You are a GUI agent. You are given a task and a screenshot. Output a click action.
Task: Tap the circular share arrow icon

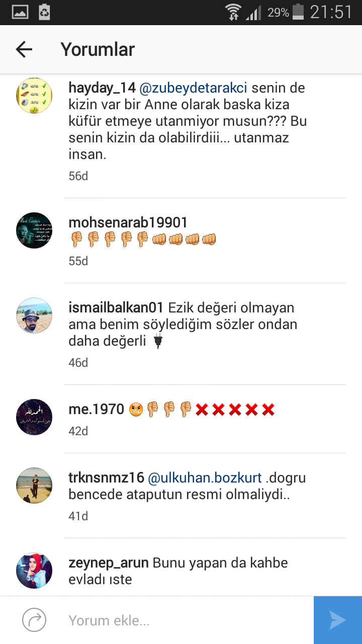point(34,620)
